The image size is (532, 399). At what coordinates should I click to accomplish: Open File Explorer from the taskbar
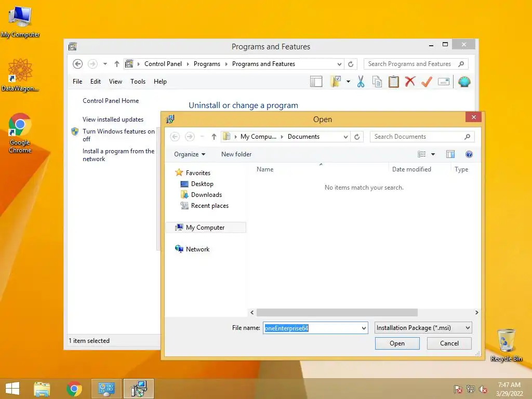point(42,389)
